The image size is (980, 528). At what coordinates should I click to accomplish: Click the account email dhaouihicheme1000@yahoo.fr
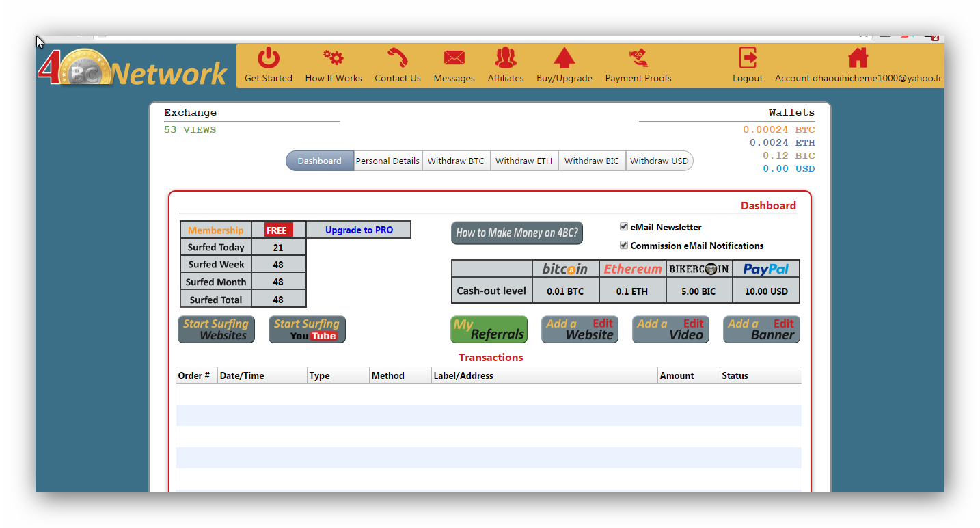[x=877, y=78]
